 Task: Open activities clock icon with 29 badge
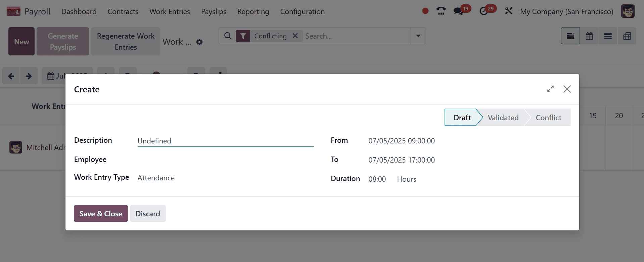click(x=484, y=11)
